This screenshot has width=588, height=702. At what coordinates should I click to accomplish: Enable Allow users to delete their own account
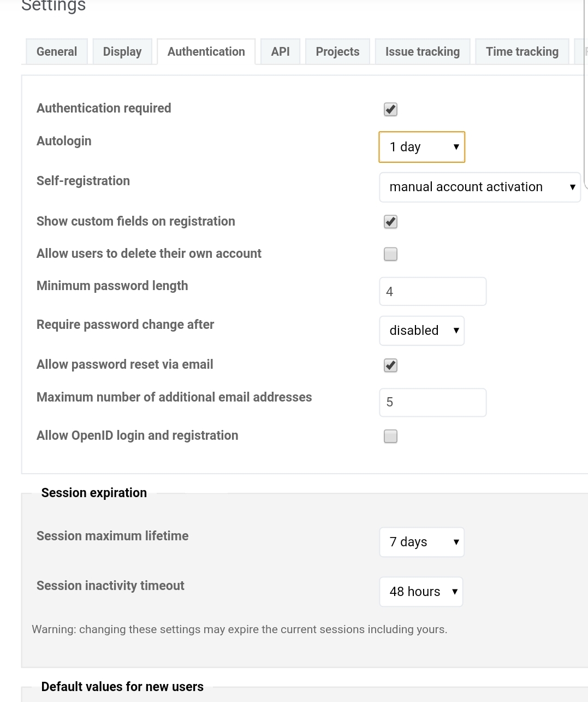click(390, 254)
